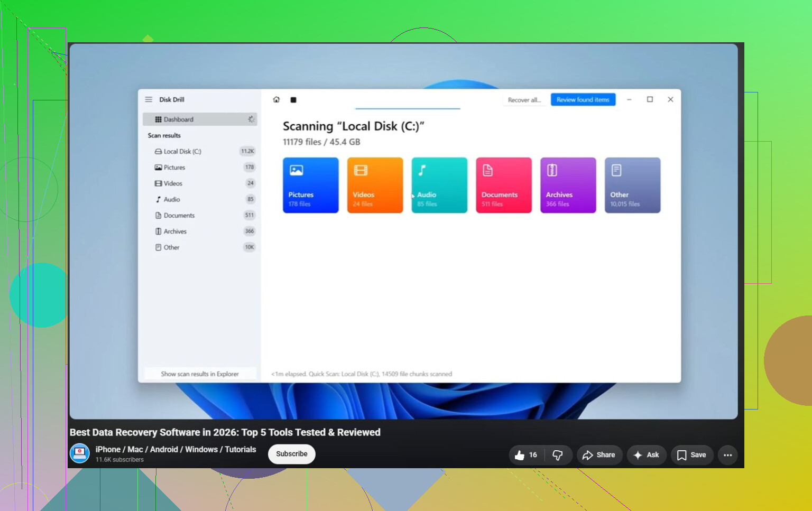Image resolution: width=812 pixels, height=511 pixels.
Task: Open Local Disk (C:) scan results
Action: pyautogui.click(x=200, y=151)
